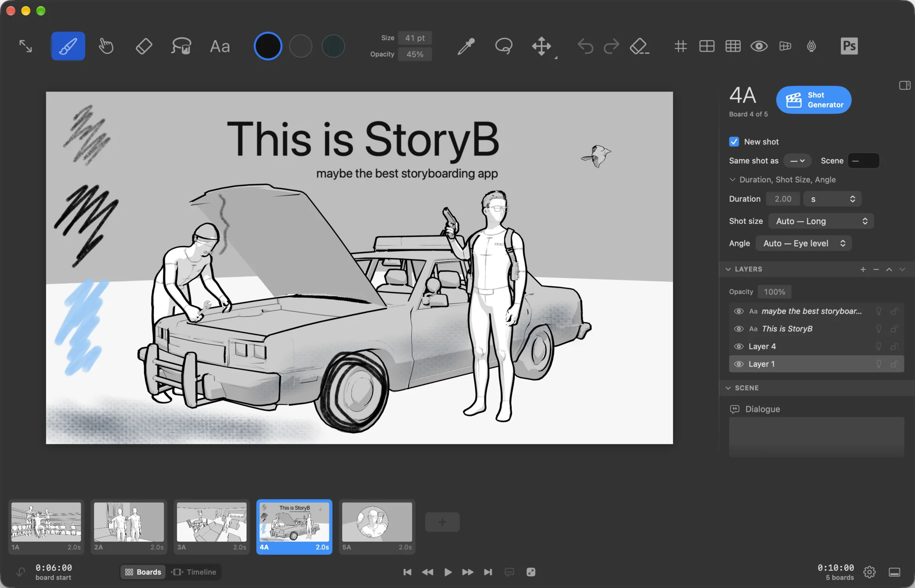Viewport: 915px width, 588px height.
Task: Click the fullscreen expand arrows icon
Action: pyautogui.click(x=26, y=46)
